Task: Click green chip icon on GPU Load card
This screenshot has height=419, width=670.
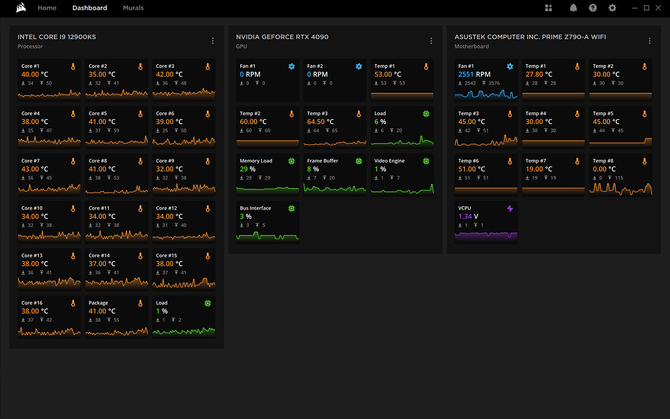Action: coord(426,114)
